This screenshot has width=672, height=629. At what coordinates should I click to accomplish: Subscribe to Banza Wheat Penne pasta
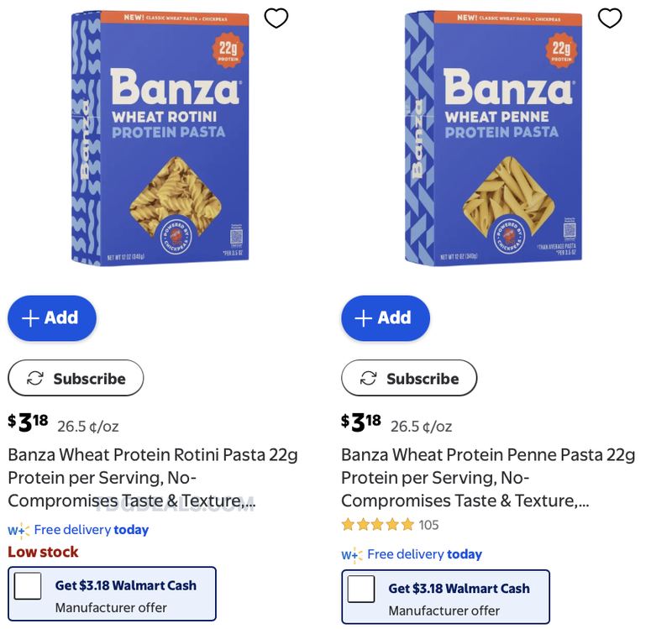pos(409,378)
